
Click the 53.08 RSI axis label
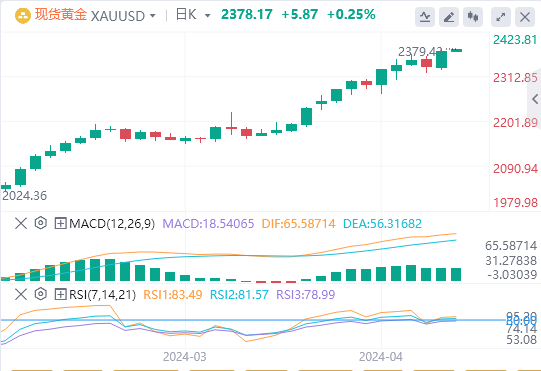click(x=521, y=340)
